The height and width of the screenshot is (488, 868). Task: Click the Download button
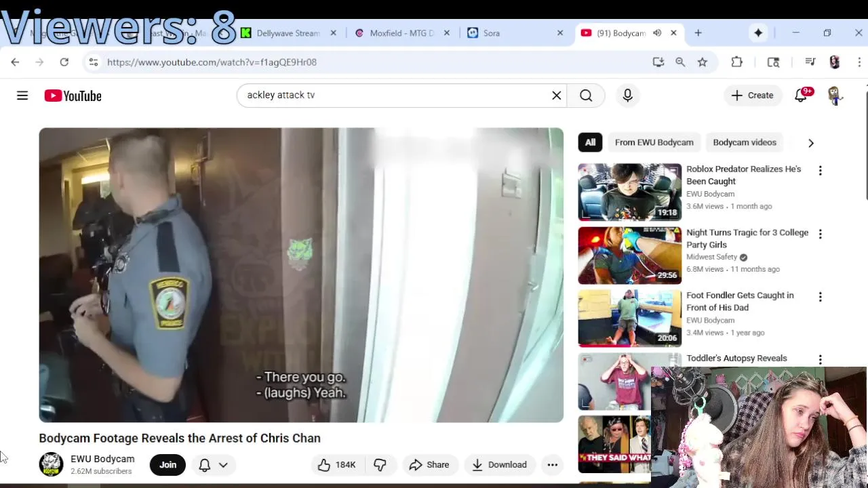(500, 464)
